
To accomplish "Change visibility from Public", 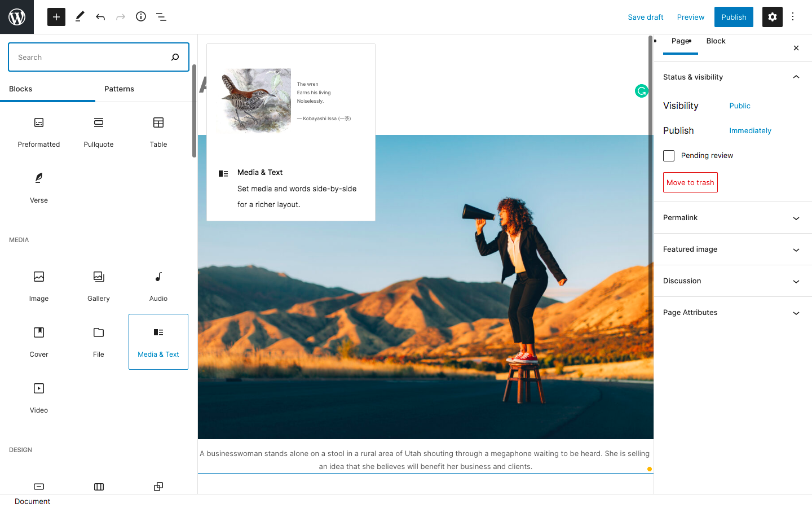I will [740, 106].
